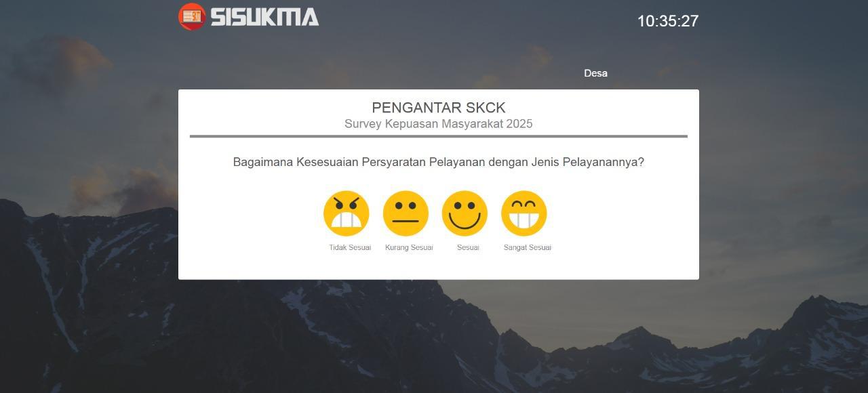Click the white teeth of the angry emoji
The image size is (868, 393).
pyautogui.click(x=347, y=220)
